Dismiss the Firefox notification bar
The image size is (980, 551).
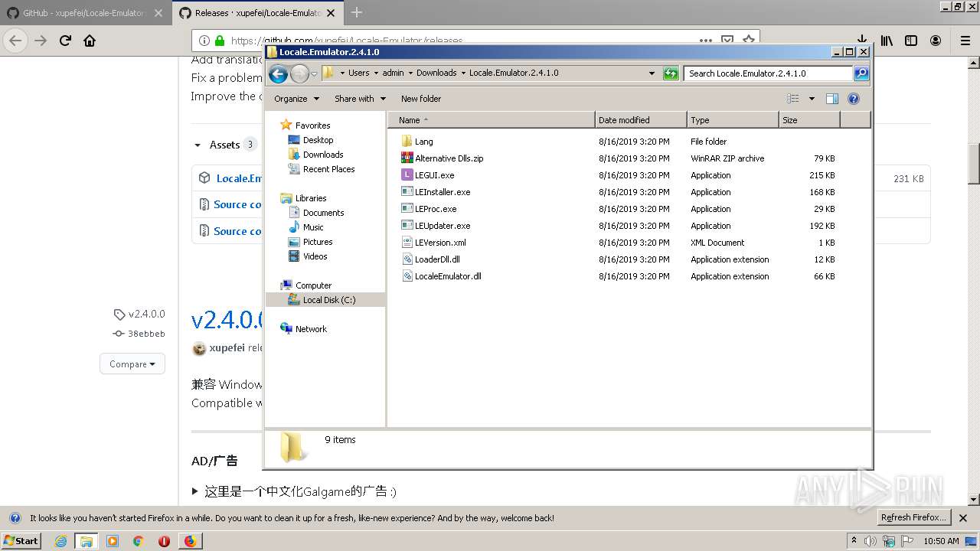pyautogui.click(x=965, y=518)
